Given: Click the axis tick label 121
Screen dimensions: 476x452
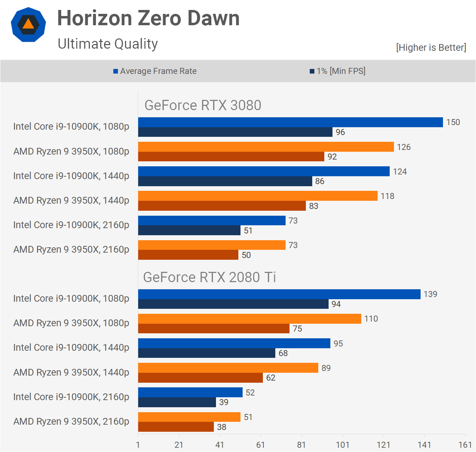Looking at the screenshot, I should click(384, 445).
